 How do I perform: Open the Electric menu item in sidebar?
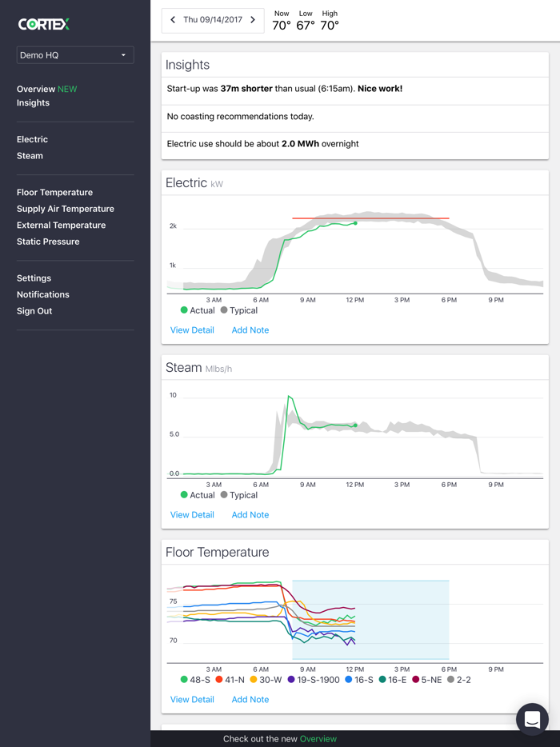point(32,139)
